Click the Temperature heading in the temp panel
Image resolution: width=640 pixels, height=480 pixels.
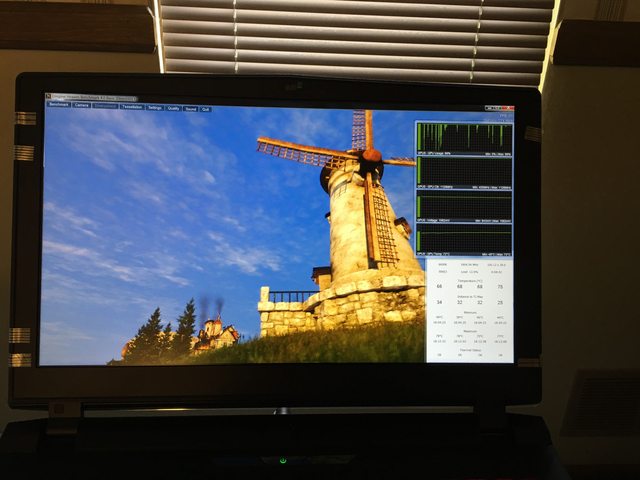470,281
